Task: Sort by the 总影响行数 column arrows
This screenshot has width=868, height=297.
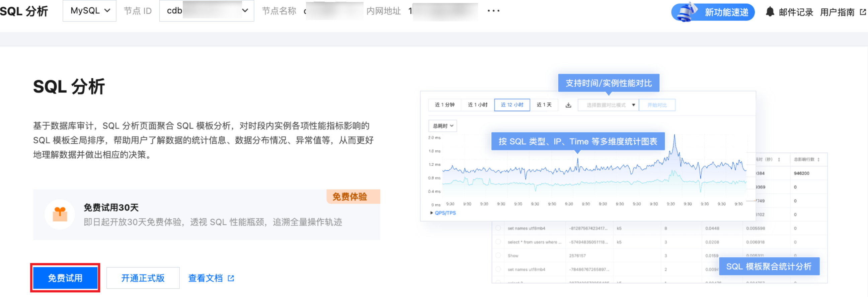Action: pyautogui.click(x=818, y=159)
